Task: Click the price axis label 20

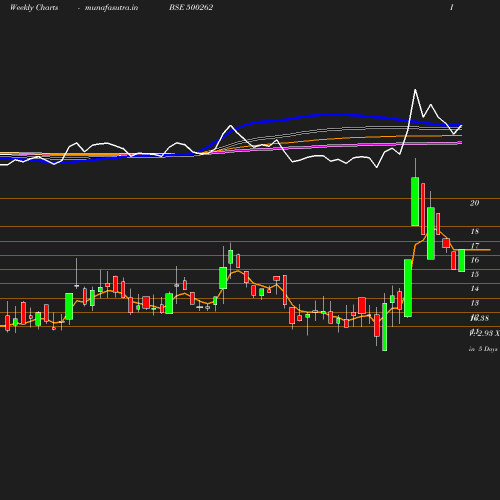Action: click(474, 203)
